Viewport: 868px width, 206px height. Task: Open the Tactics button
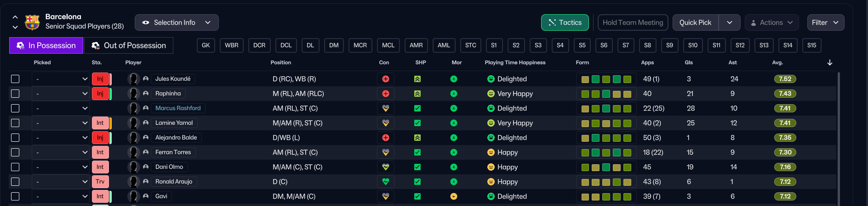[565, 22]
